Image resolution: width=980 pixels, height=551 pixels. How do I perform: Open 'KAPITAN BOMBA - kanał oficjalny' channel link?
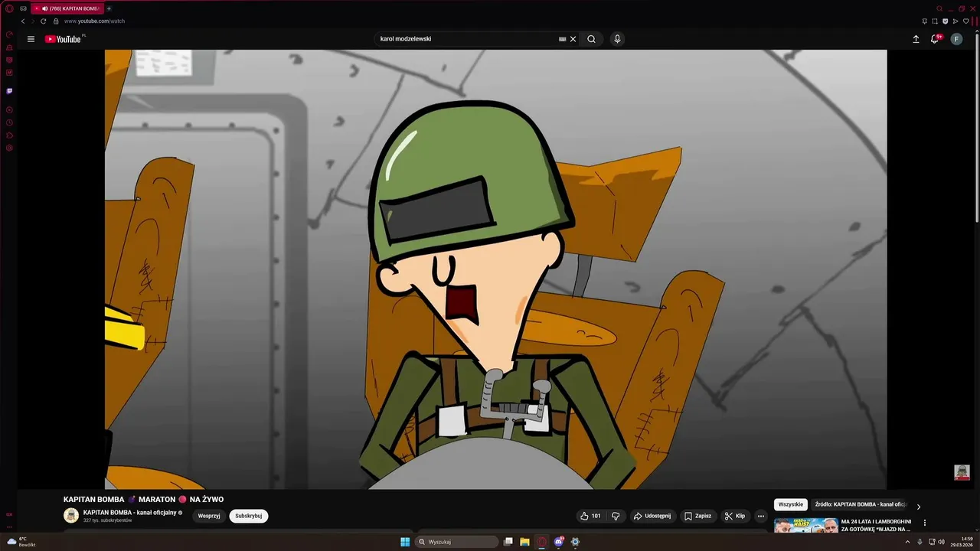pos(130,513)
